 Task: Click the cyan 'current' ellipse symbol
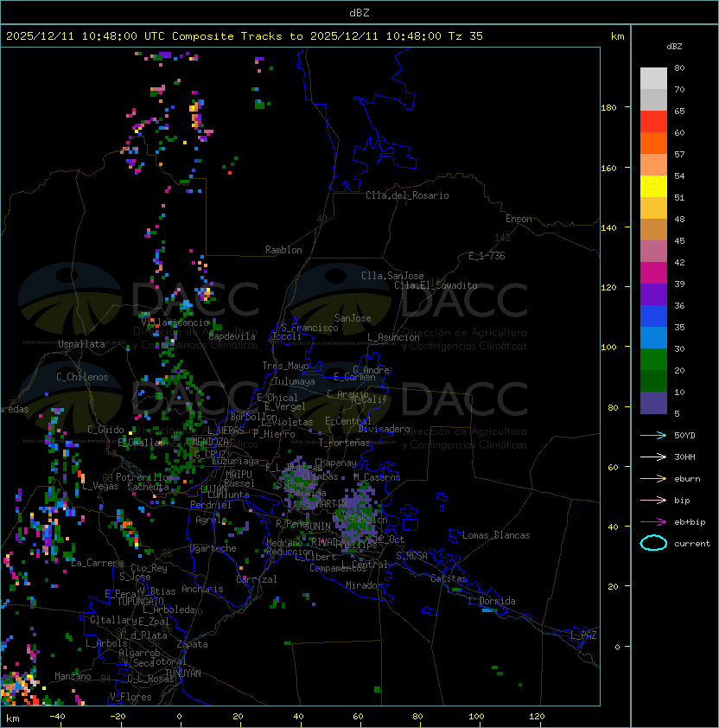653,543
